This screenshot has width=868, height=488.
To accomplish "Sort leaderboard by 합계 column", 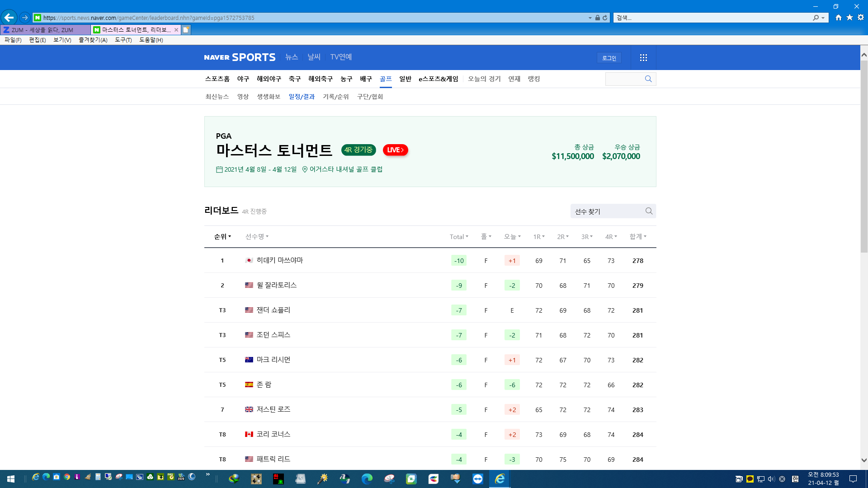I will [x=638, y=236].
